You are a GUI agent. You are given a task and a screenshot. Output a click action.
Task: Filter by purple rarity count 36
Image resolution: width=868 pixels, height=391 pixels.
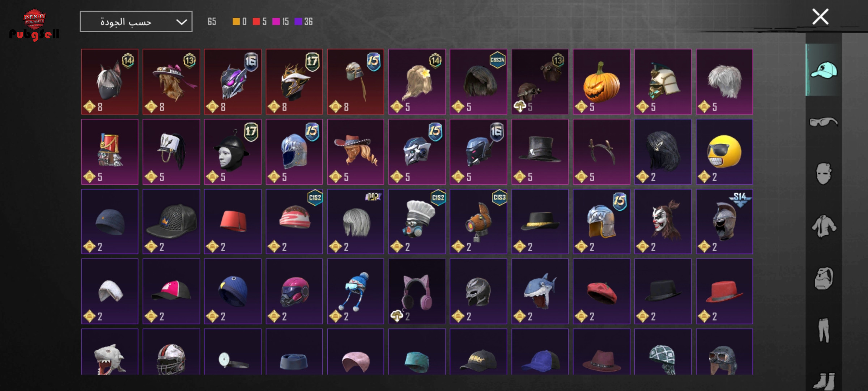click(x=304, y=22)
